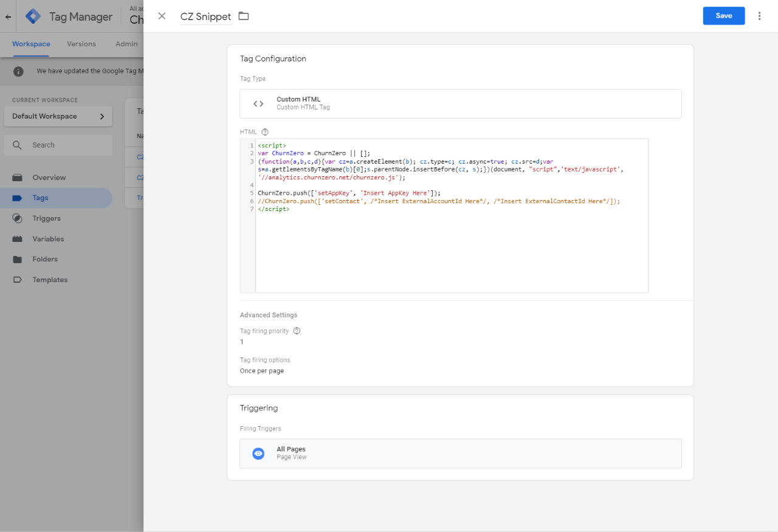The image size is (778, 532).
Task: Open Tags in the sidebar
Action: 56,198
